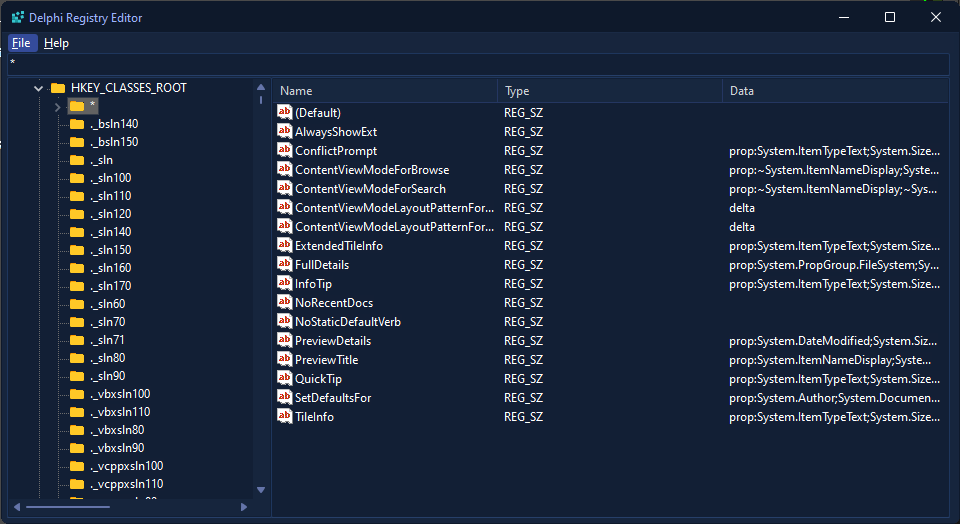This screenshot has height=524, width=960.
Task: Click the string icon for ContentViewModeForBrowse
Action: point(285,169)
